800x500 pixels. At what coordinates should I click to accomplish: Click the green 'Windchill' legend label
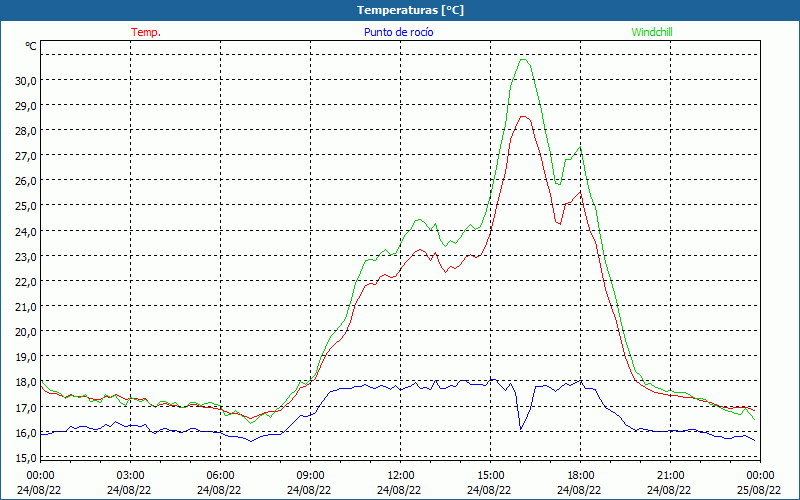[652, 32]
